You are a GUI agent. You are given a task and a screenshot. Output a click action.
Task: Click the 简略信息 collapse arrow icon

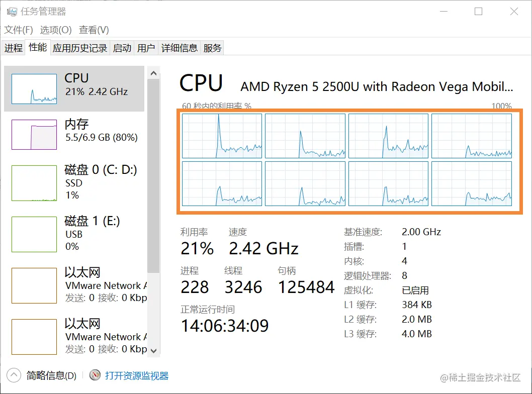click(14, 375)
